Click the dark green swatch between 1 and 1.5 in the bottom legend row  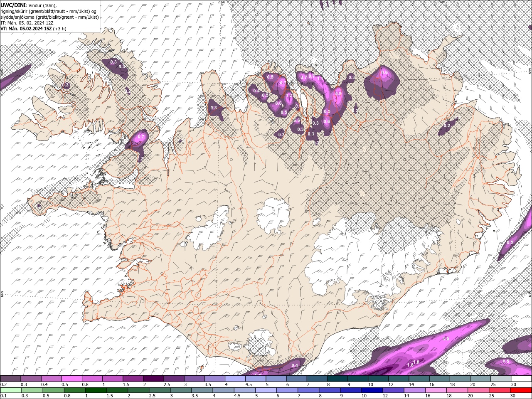(96, 390)
